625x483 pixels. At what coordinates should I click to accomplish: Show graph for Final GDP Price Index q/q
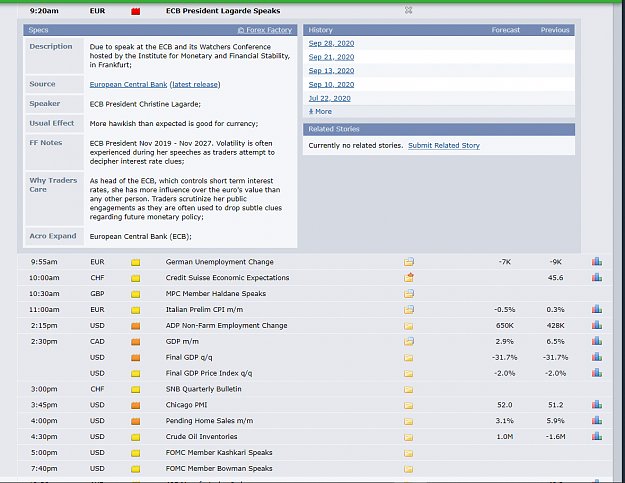[597, 373]
